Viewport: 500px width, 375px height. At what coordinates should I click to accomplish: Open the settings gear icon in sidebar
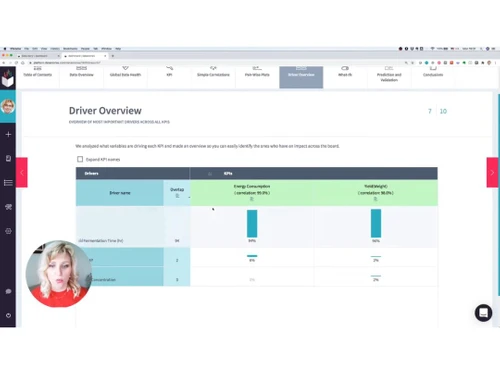coord(8,231)
